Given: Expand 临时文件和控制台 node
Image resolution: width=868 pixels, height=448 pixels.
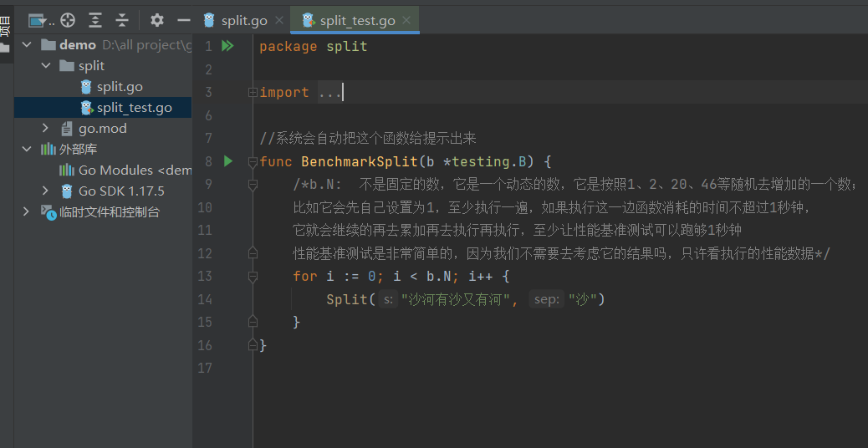Looking at the screenshot, I should coord(25,211).
